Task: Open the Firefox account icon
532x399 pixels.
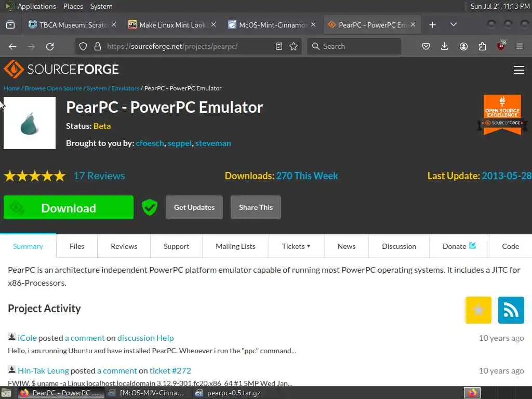Action: coord(463,46)
